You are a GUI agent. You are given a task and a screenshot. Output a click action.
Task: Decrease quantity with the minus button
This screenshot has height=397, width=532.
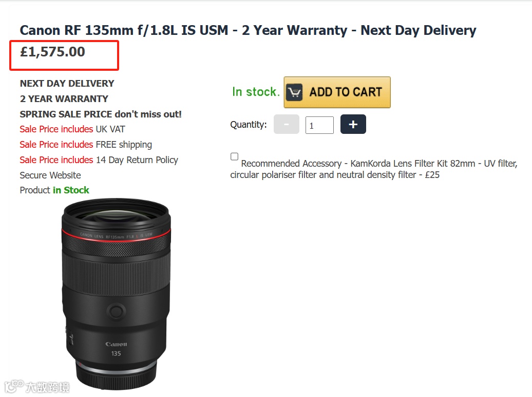pos(286,125)
